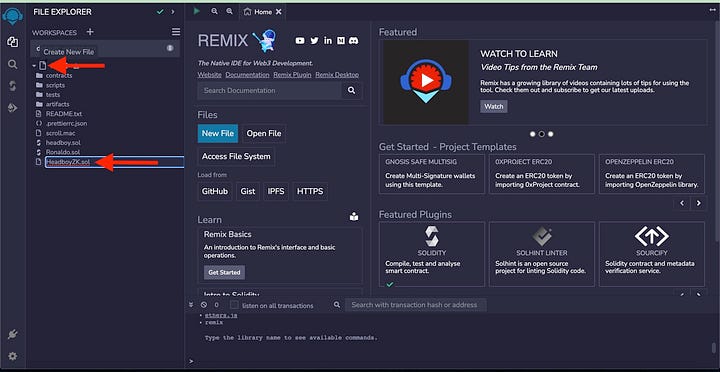Open the workspaces hamburger menu

point(176,32)
